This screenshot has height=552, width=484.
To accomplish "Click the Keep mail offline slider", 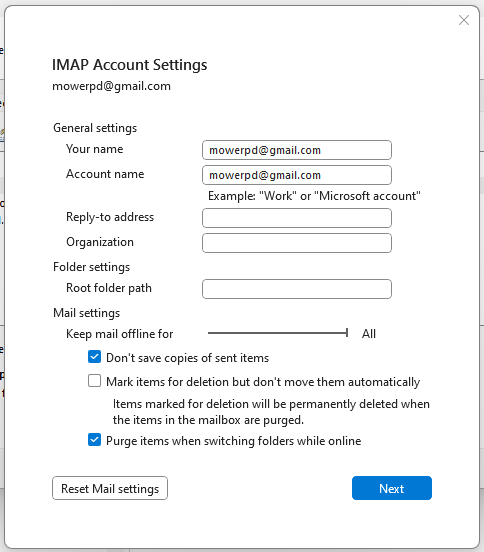I will (278, 333).
